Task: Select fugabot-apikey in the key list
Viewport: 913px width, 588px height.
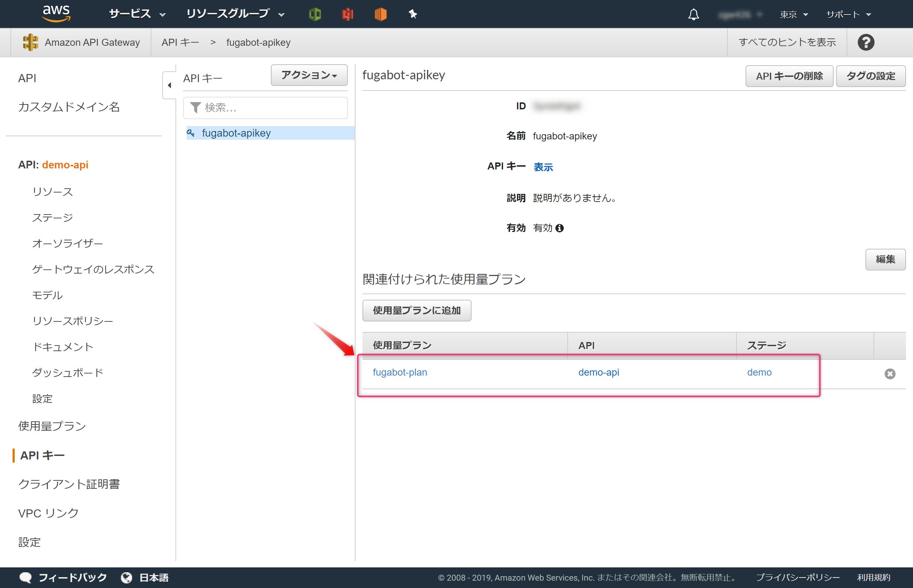Action: [x=236, y=133]
